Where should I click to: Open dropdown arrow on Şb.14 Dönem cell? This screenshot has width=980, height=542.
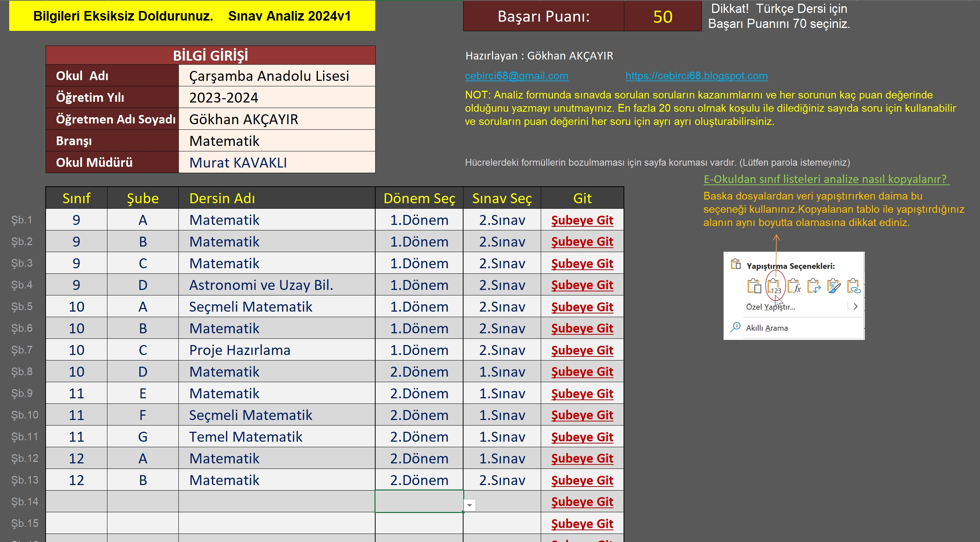coord(469,505)
